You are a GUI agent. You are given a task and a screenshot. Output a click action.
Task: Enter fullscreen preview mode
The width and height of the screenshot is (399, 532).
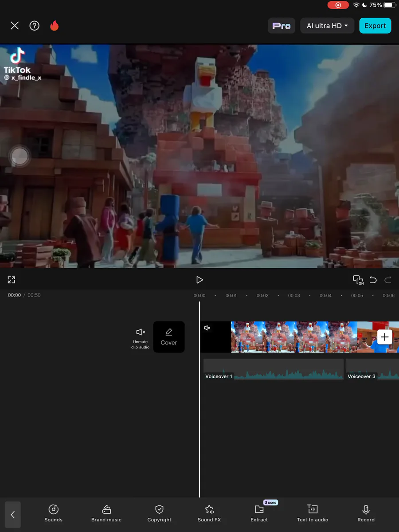12,280
